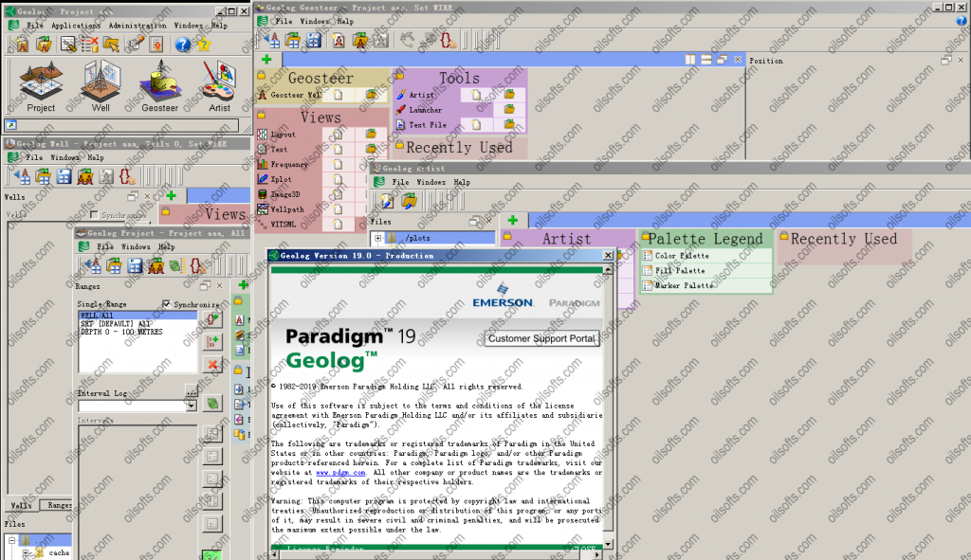Click the Xplot view entry
This screenshot has width=971, height=560.
click(281, 179)
